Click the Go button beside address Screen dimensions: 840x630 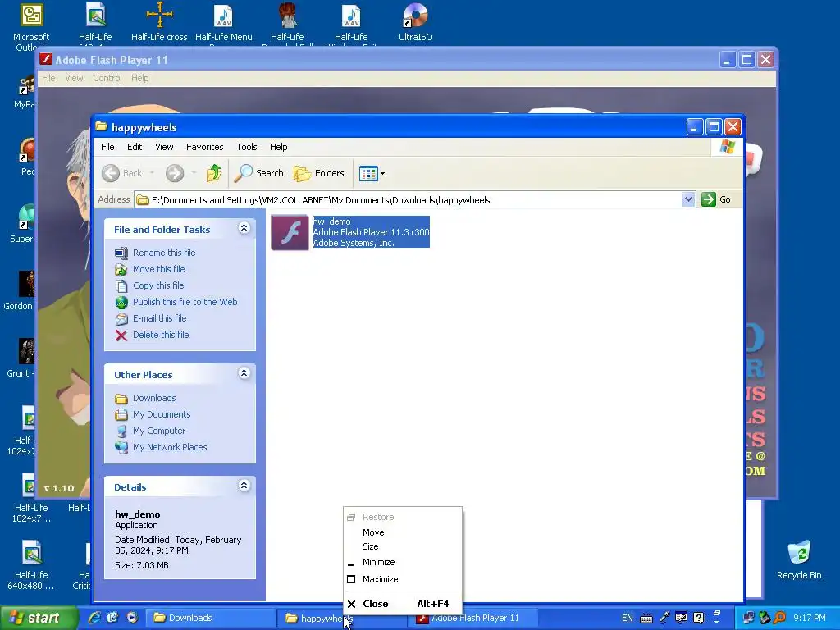click(717, 199)
